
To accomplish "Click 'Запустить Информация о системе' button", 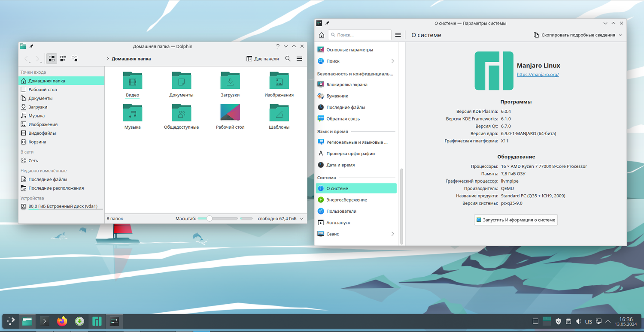I will tap(516, 220).
